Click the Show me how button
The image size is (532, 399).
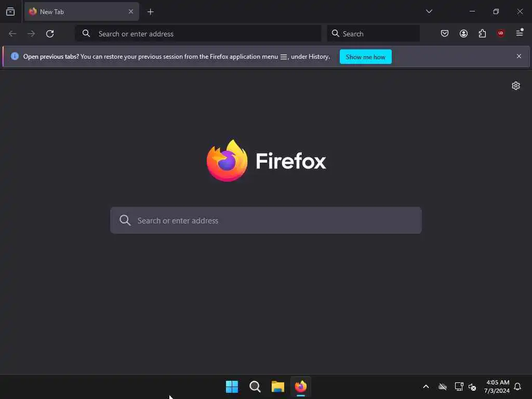365,57
